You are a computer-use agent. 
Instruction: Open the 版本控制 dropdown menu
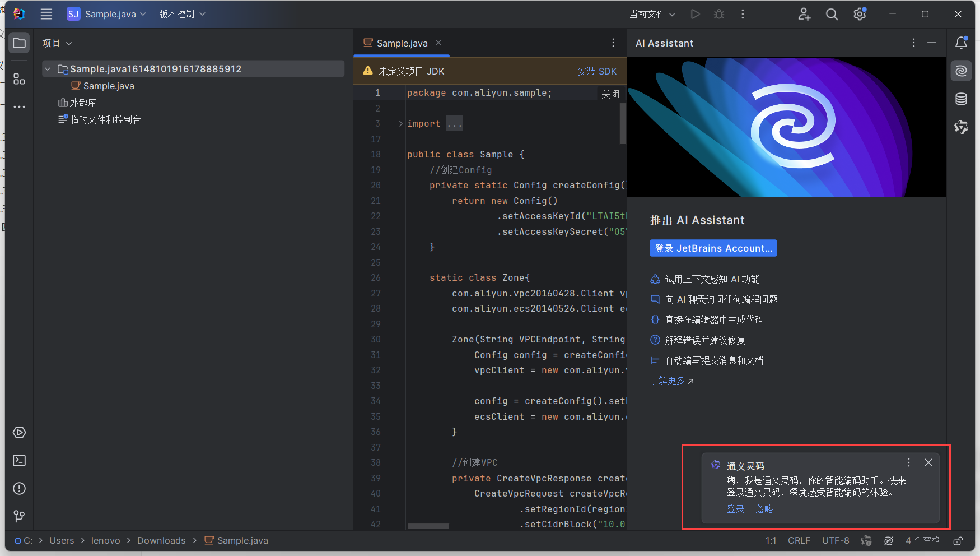click(x=182, y=14)
